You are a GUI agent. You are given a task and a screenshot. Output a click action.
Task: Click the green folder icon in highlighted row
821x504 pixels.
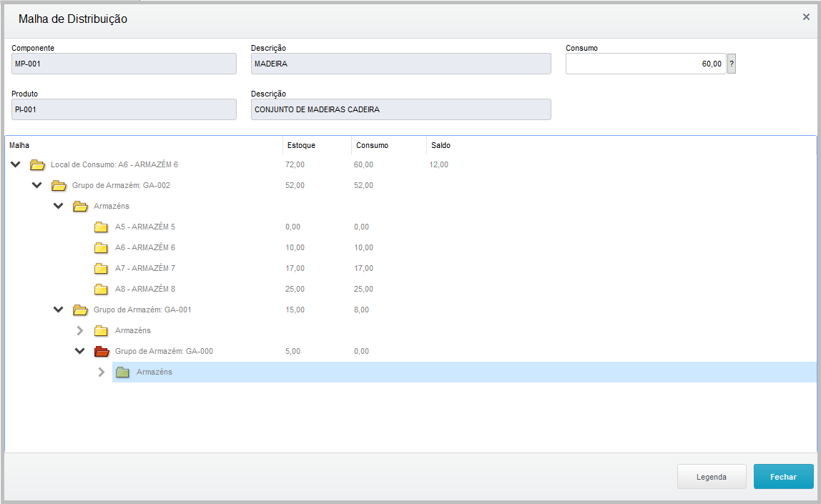(x=122, y=372)
